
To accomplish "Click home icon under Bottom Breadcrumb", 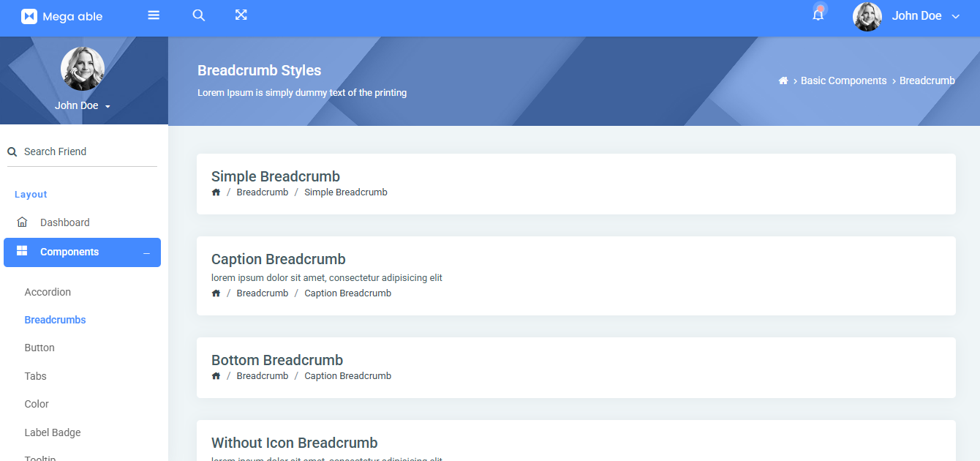I will click(x=216, y=376).
